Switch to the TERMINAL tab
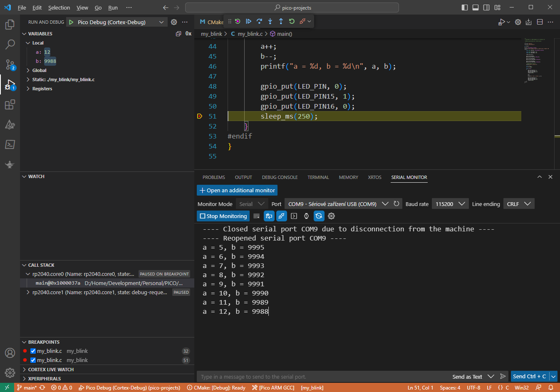 [x=318, y=177]
